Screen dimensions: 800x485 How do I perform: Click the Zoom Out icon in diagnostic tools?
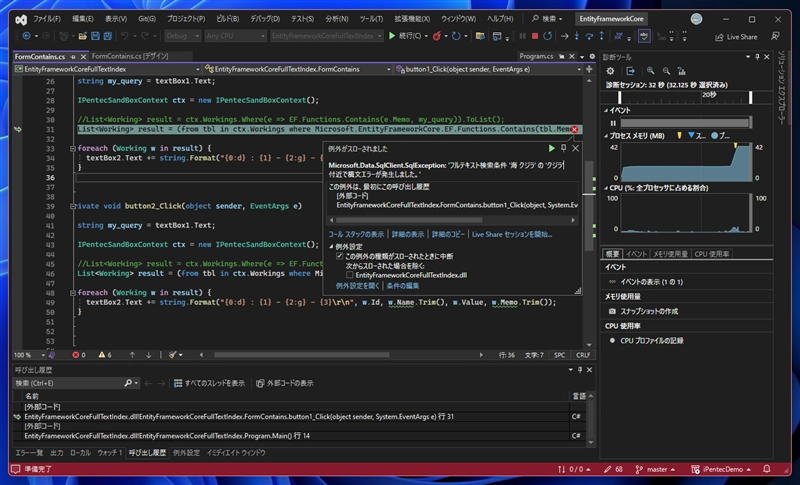tap(666, 71)
